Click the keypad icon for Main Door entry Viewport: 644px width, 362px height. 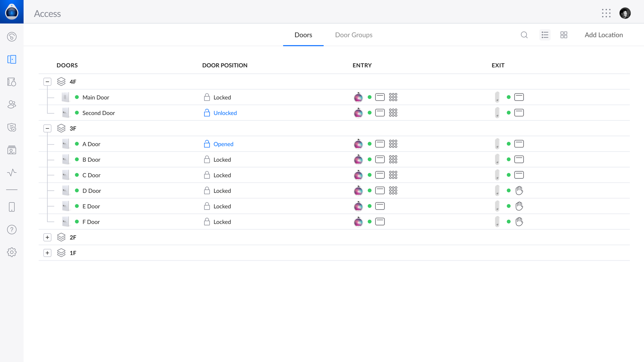(393, 97)
